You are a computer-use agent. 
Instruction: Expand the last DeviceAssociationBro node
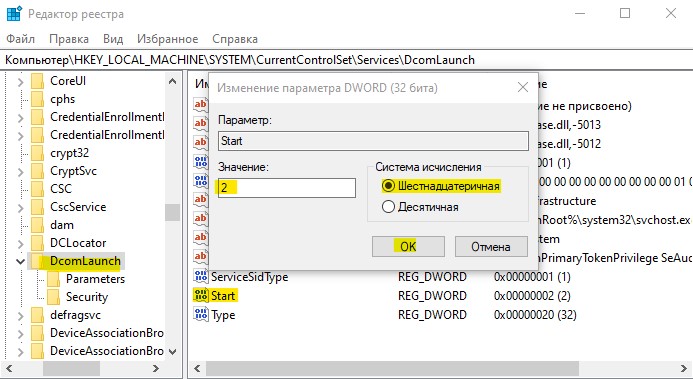pyautogui.click(x=20, y=352)
